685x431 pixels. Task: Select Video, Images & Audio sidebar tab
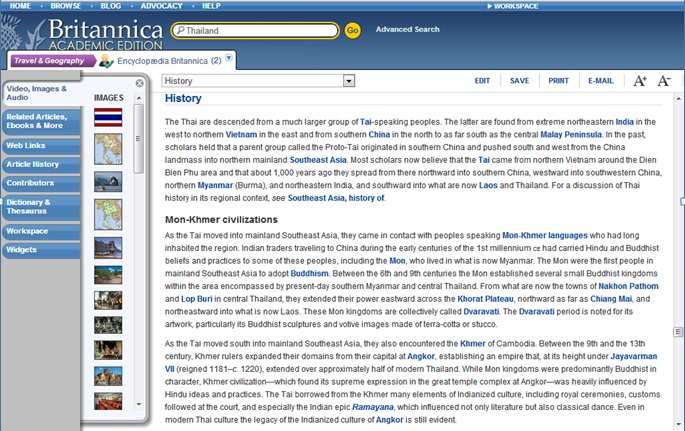41,93
